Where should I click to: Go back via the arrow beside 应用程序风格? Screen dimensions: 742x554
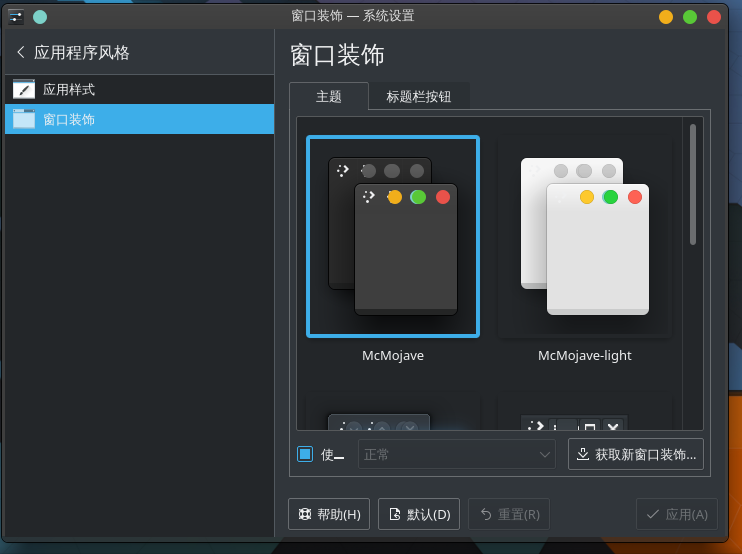pyautogui.click(x=20, y=52)
